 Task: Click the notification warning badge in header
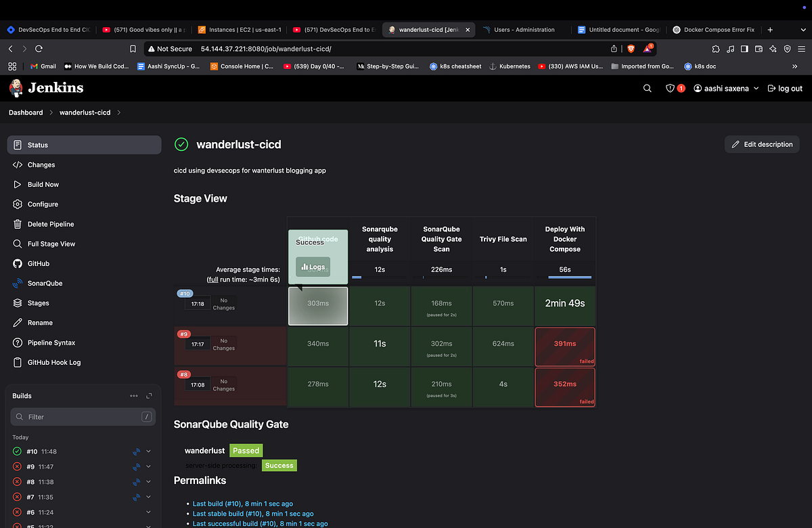point(675,88)
